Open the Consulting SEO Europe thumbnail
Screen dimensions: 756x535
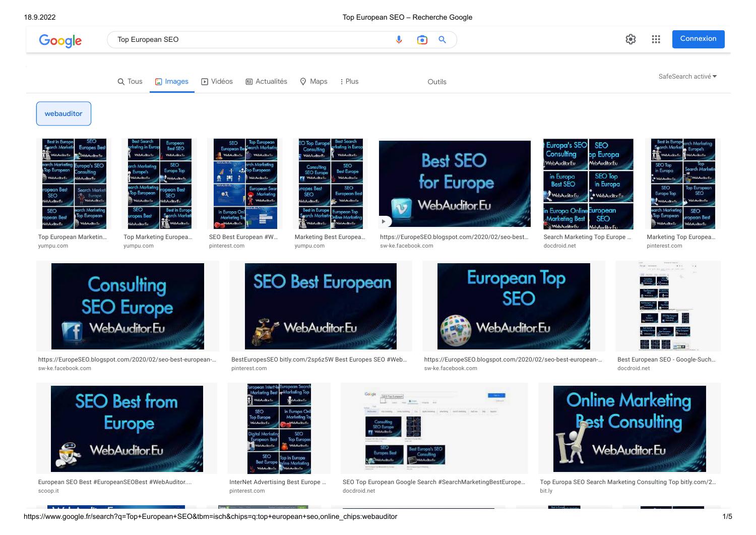(x=127, y=306)
